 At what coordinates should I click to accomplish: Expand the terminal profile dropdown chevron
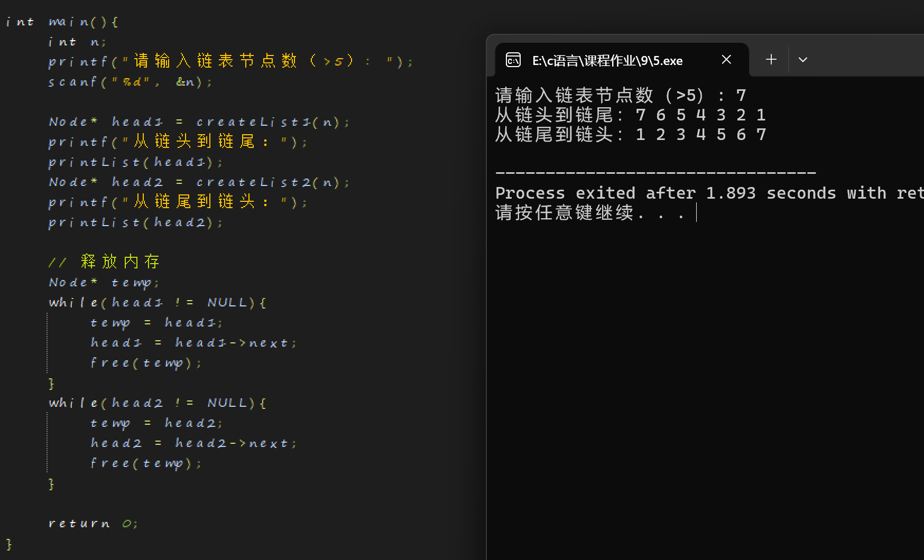[803, 60]
